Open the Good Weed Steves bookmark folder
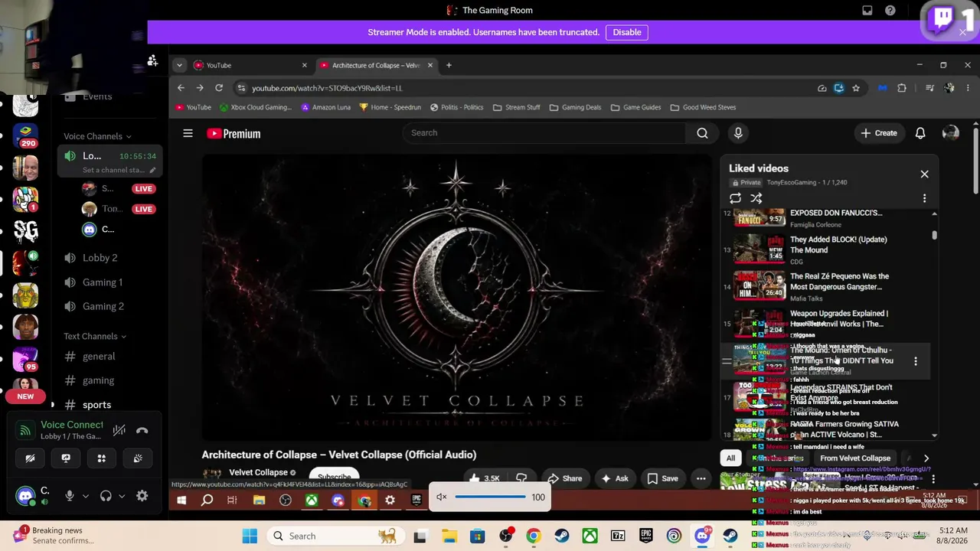This screenshot has width=980, height=551. click(x=703, y=107)
